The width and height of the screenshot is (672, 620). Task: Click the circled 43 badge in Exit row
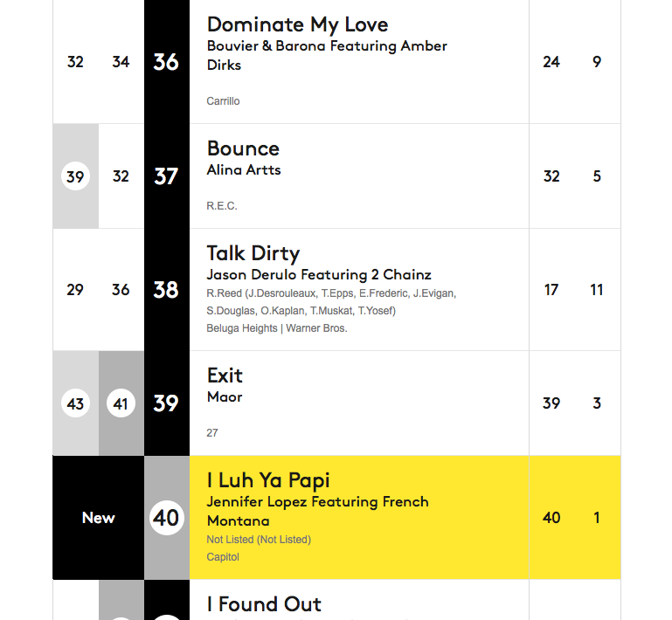pos(75,403)
